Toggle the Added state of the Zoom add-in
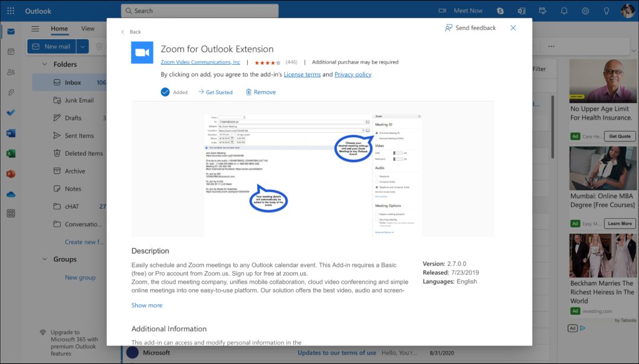This screenshot has width=639, height=364. point(172,92)
